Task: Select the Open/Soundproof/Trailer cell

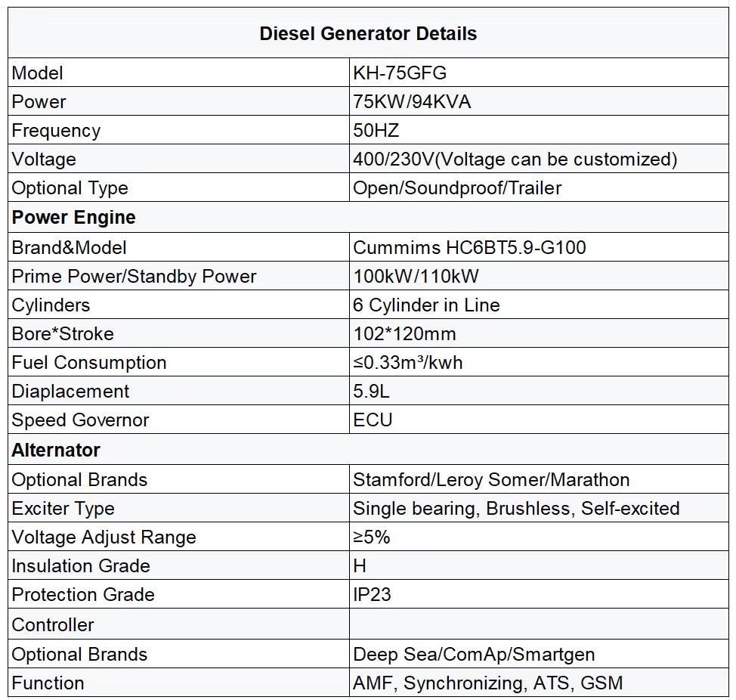Action: click(539, 187)
